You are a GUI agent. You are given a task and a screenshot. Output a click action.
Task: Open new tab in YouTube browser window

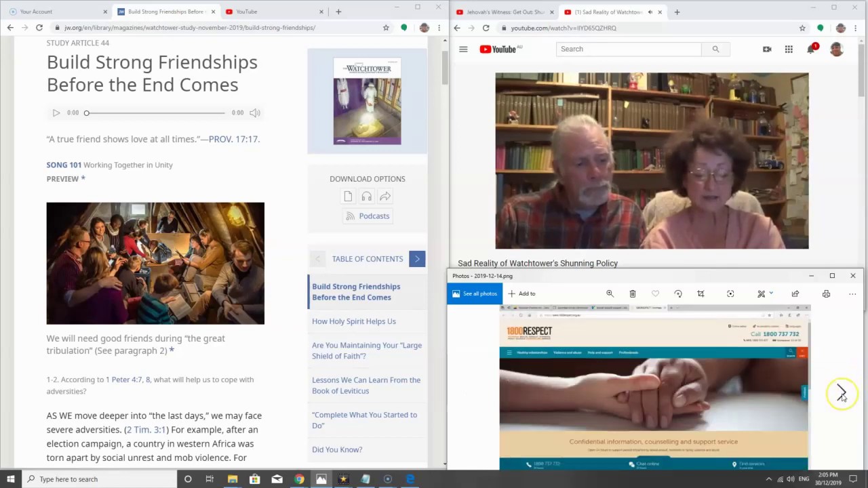pyautogui.click(x=677, y=12)
